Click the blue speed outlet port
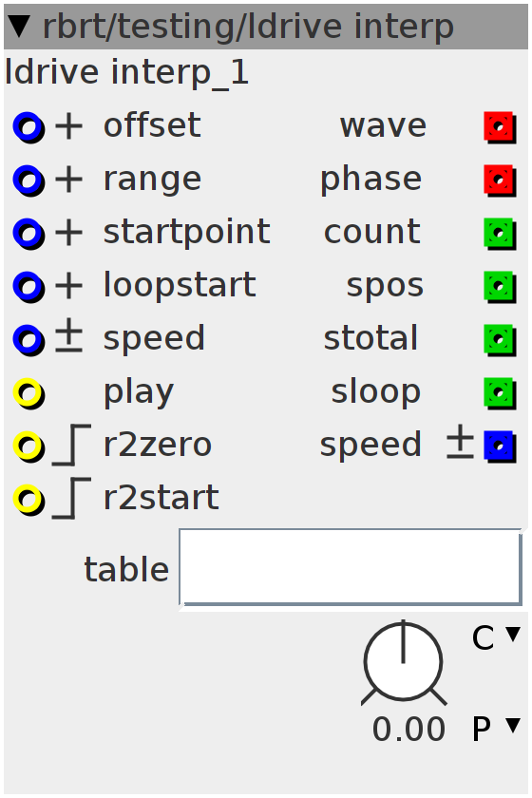 [x=500, y=446]
